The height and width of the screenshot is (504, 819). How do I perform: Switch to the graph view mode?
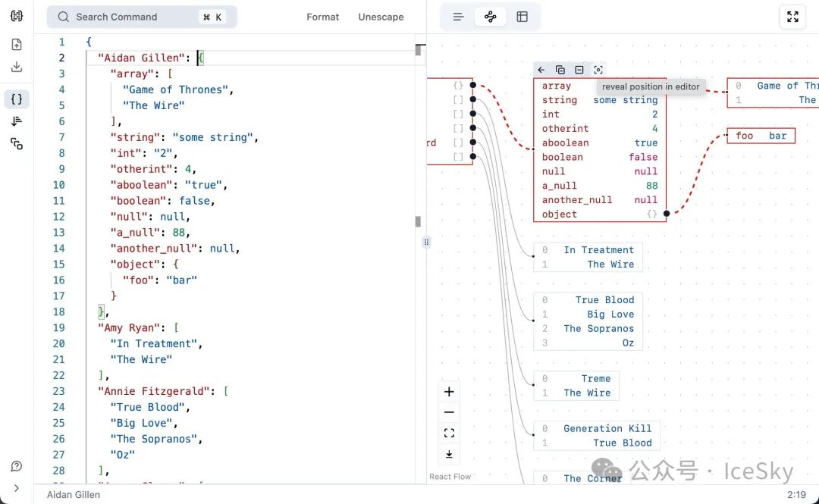click(491, 17)
